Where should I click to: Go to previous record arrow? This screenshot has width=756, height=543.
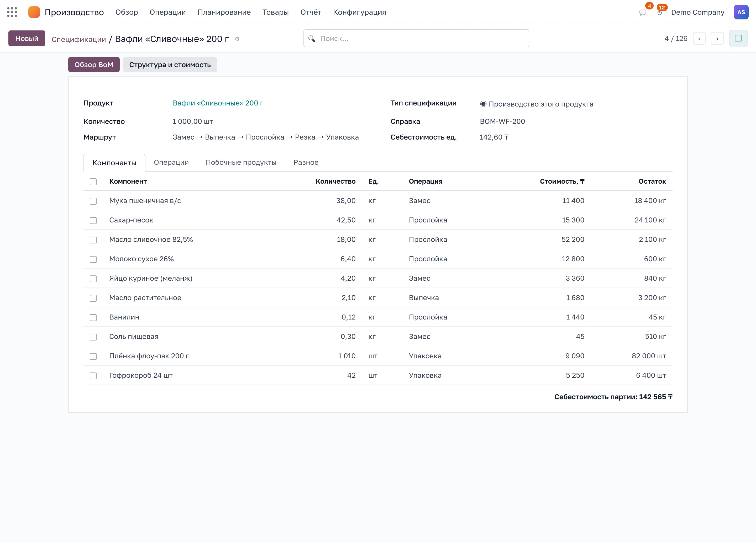[x=699, y=39]
